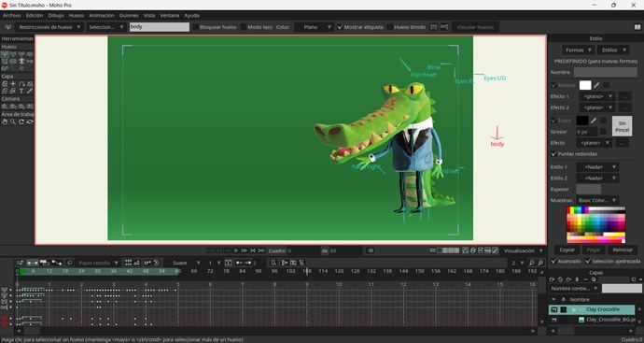The height and width of the screenshot is (343, 644).
Task: Select the Zoom Workspace magnifier tool
Action: click(13, 121)
